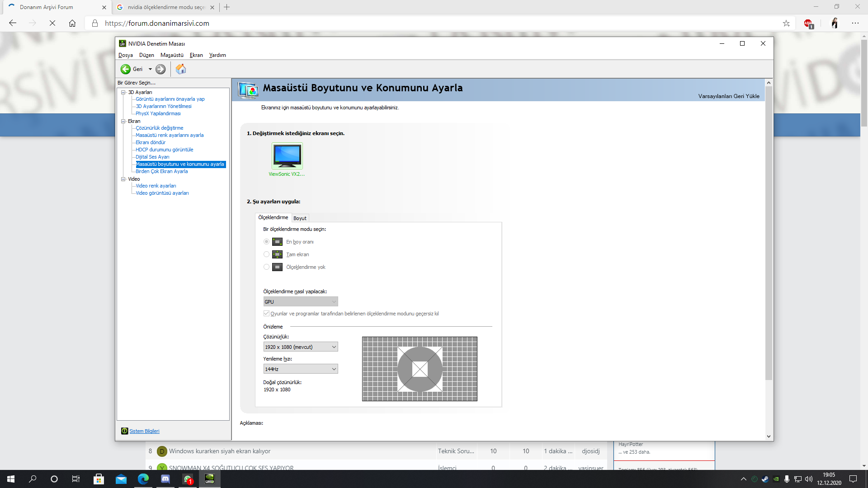Image resolution: width=868 pixels, height=488 pixels.
Task: Click the Sistem Bilgileri info icon
Action: click(x=124, y=431)
